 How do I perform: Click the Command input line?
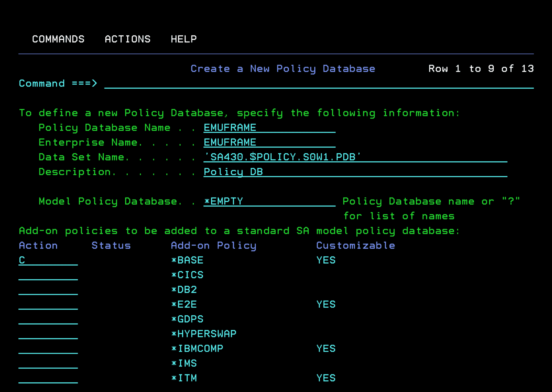[319, 84]
